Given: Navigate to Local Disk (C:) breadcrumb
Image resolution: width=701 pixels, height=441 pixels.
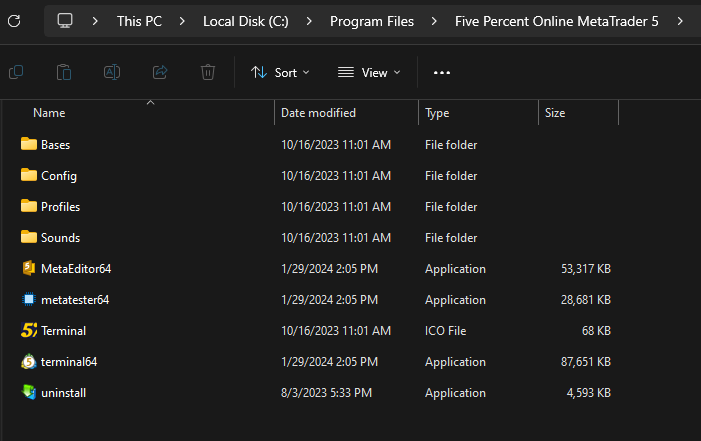Looking at the screenshot, I should [x=245, y=21].
